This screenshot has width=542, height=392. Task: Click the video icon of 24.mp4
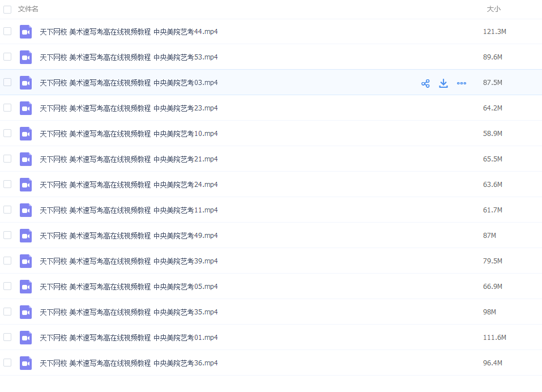(x=25, y=185)
